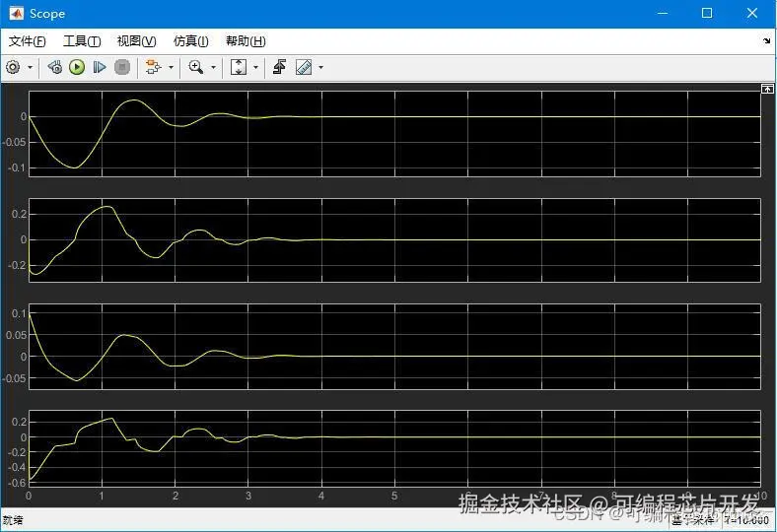
Task: Click the Cursor Measurements ruler icon
Action: coord(304,67)
